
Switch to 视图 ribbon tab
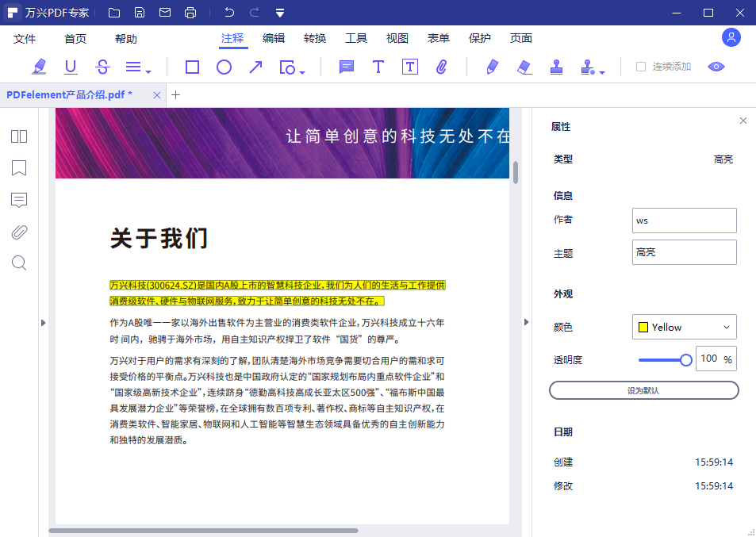coord(397,38)
